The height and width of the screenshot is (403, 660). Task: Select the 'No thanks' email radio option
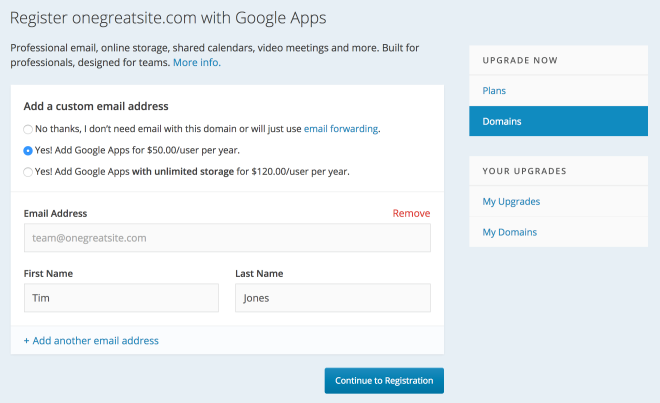pyautogui.click(x=28, y=129)
